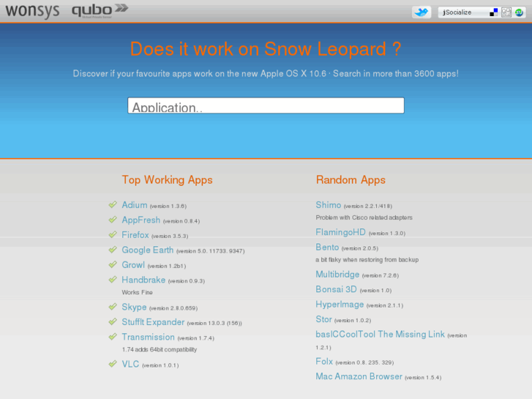Open the Shimo app link
This screenshot has width=532, height=399.
click(x=328, y=205)
